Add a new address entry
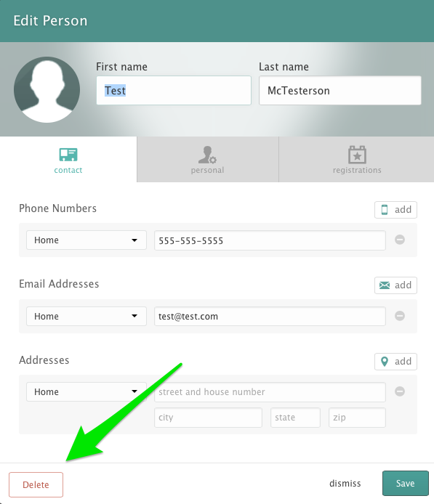 pyautogui.click(x=395, y=361)
